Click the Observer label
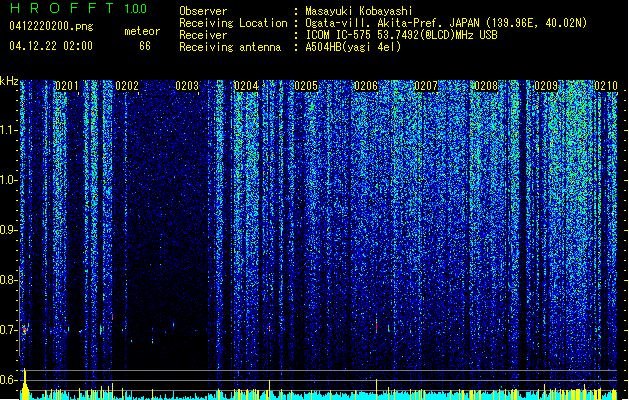 [203, 11]
